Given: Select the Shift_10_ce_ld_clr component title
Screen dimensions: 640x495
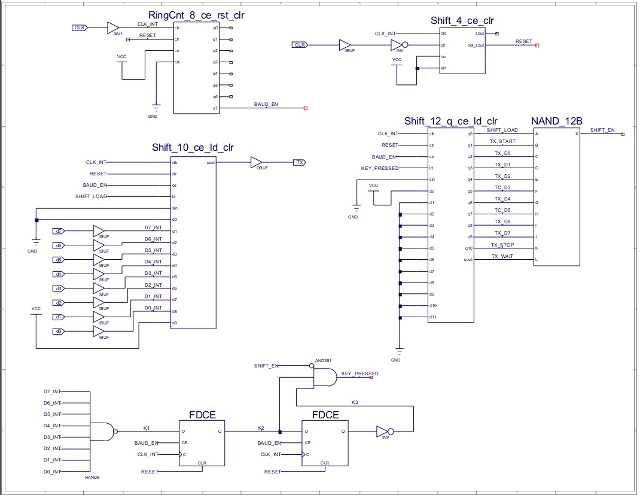Looking at the screenshot, I should pyautogui.click(x=192, y=147).
